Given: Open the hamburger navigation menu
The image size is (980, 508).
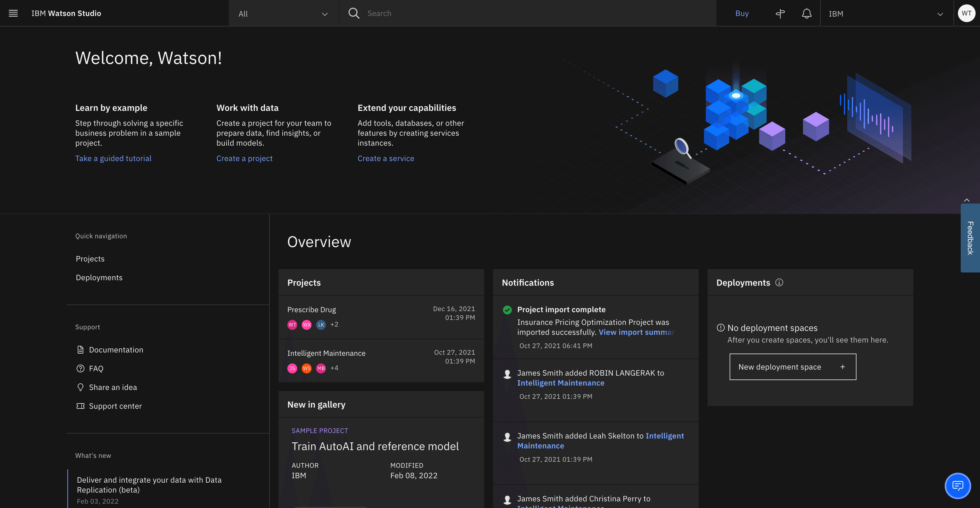Looking at the screenshot, I should [x=13, y=13].
